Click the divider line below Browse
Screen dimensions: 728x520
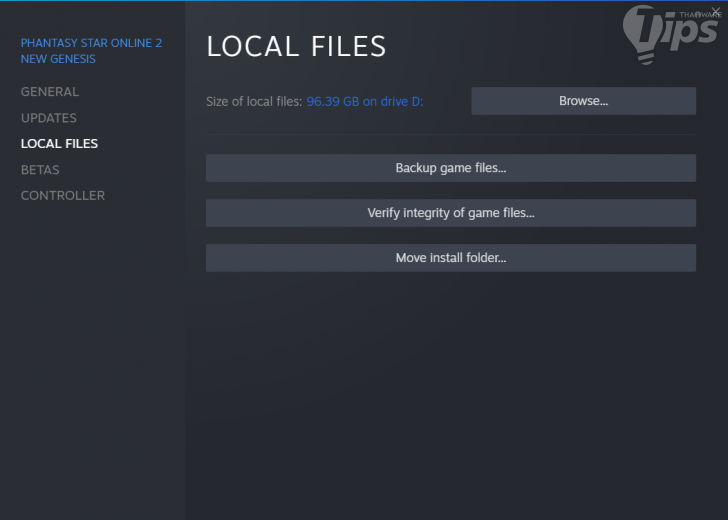450,135
